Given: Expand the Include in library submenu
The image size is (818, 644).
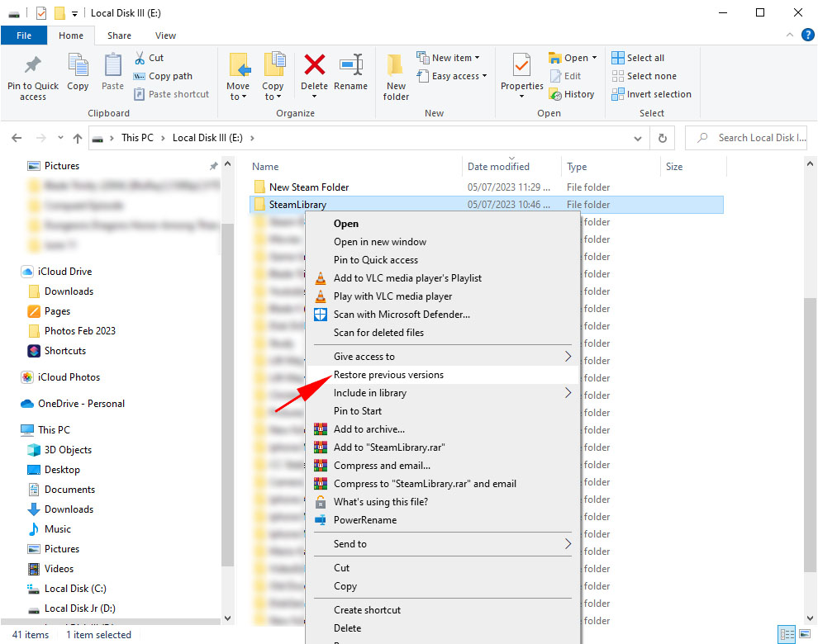Looking at the screenshot, I should [x=442, y=393].
